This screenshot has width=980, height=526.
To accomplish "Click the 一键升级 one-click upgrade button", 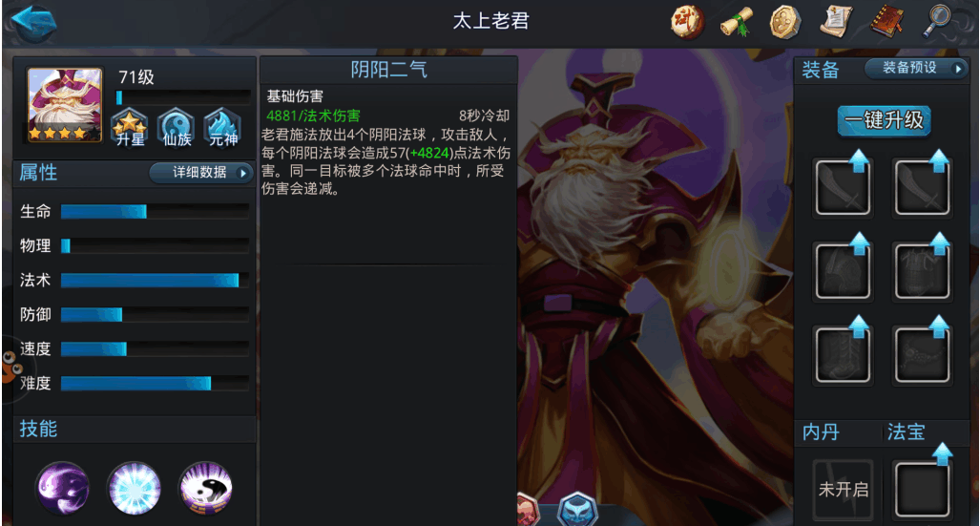I will click(x=884, y=120).
